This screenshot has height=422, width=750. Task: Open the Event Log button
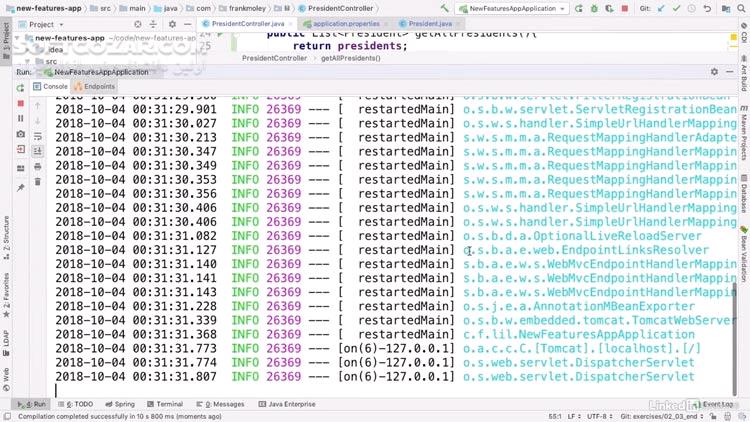(713, 404)
